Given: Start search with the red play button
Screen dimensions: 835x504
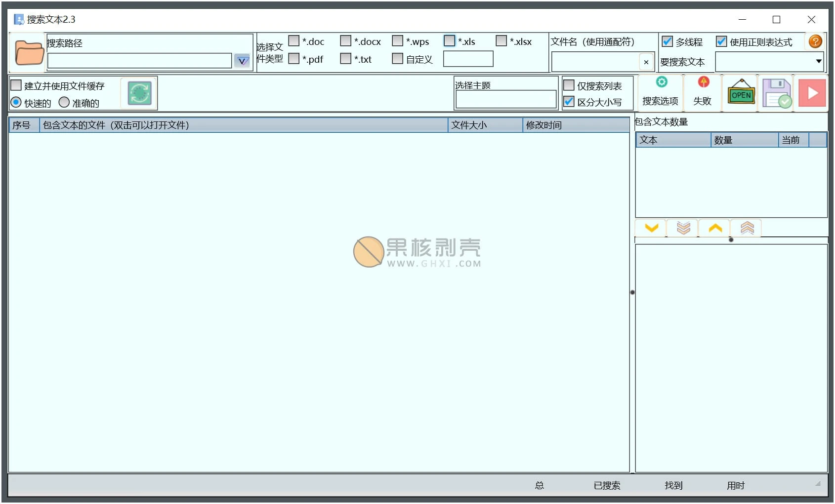Looking at the screenshot, I should tap(812, 92).
